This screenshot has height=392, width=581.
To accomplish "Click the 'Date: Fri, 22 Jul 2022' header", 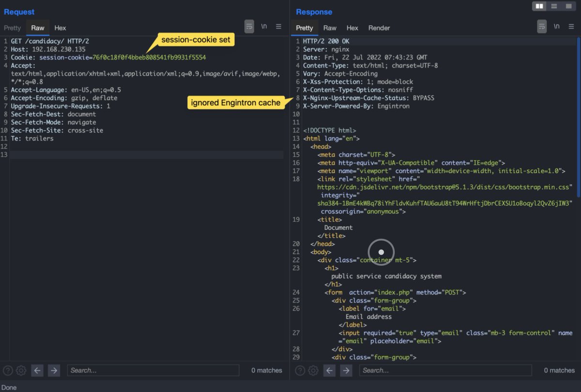I will [365, 57].
